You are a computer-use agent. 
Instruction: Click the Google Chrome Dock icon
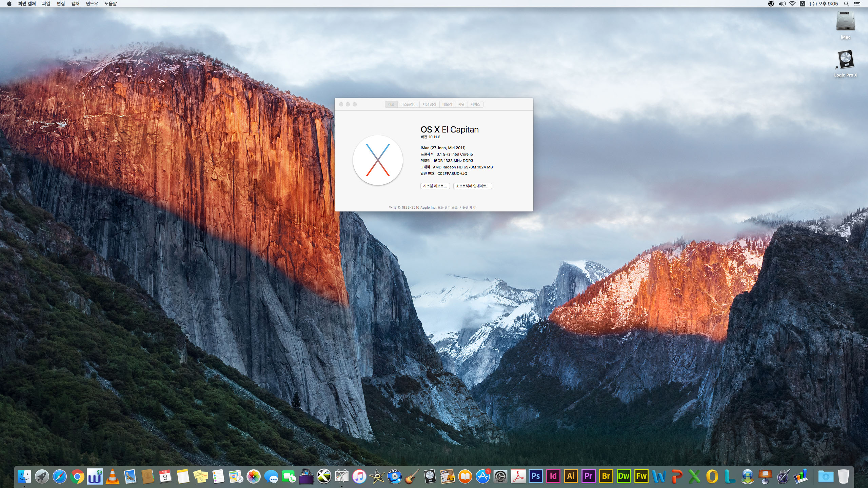77,477
